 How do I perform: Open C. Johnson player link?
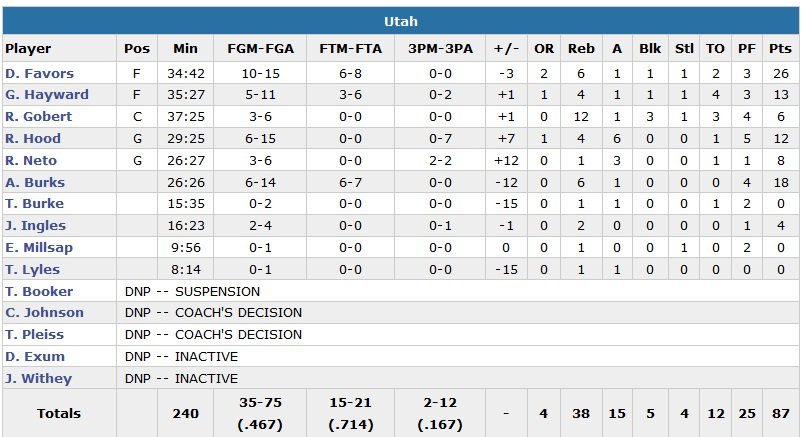45,313
